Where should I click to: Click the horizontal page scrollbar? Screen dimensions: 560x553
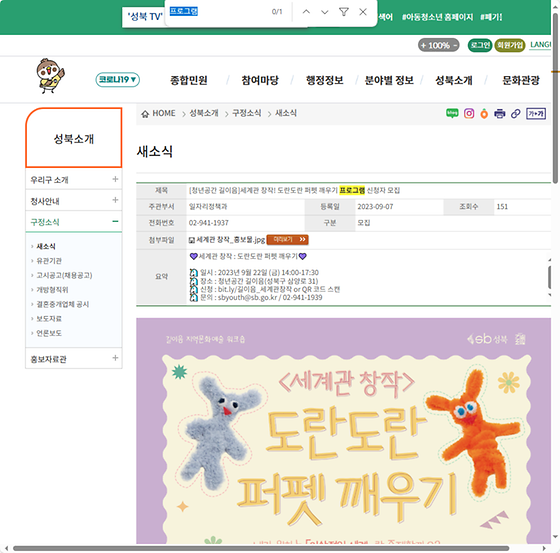(x=261, y=548)
